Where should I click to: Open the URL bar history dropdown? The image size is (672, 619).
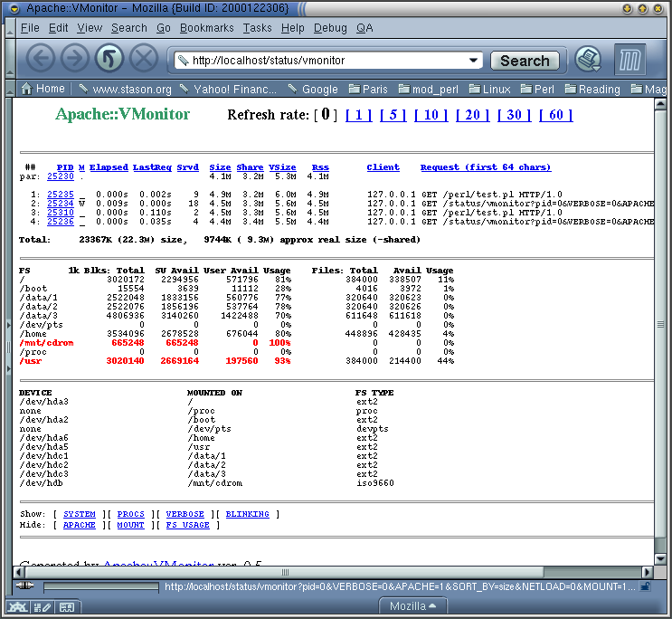[473, 61]
